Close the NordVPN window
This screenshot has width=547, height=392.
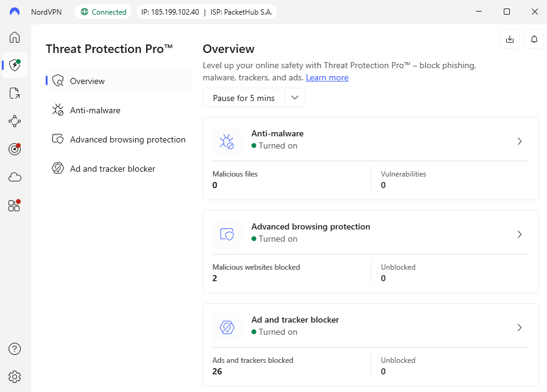click(x=534, y=12)
